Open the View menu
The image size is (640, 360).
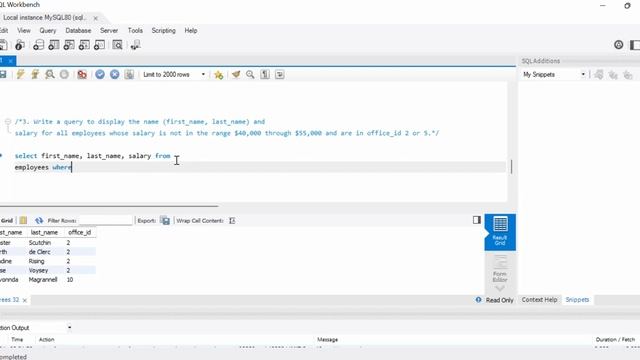pos(24,31)
